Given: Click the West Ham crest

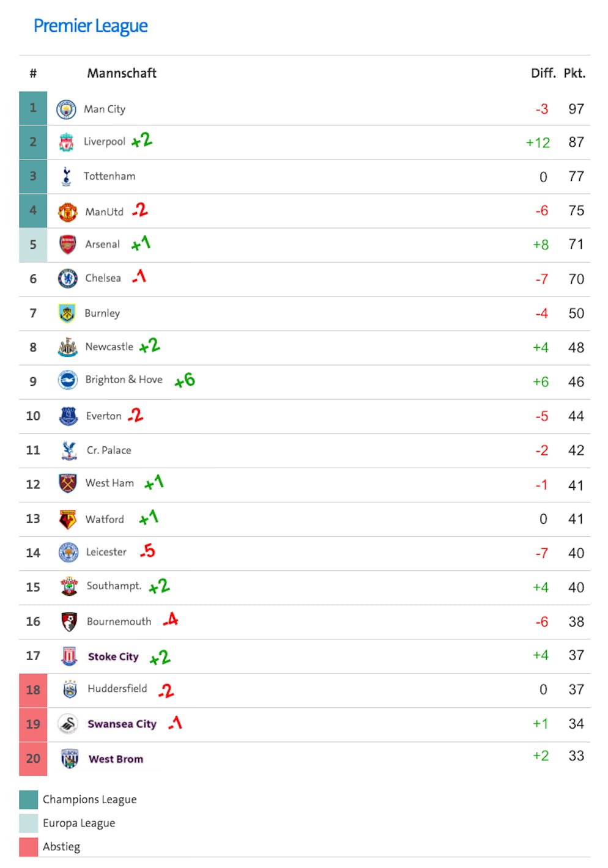Looking at the screenshot, I should [x=68, y=484].
